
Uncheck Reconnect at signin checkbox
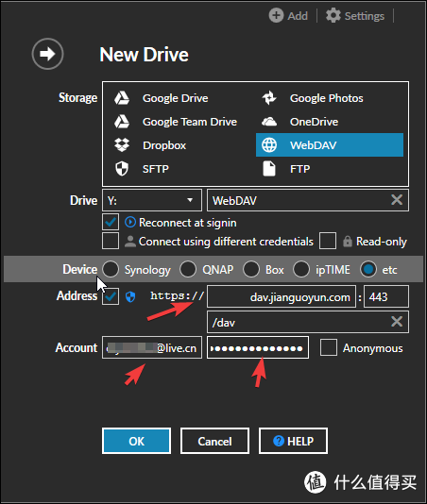(x=111, y=222)
